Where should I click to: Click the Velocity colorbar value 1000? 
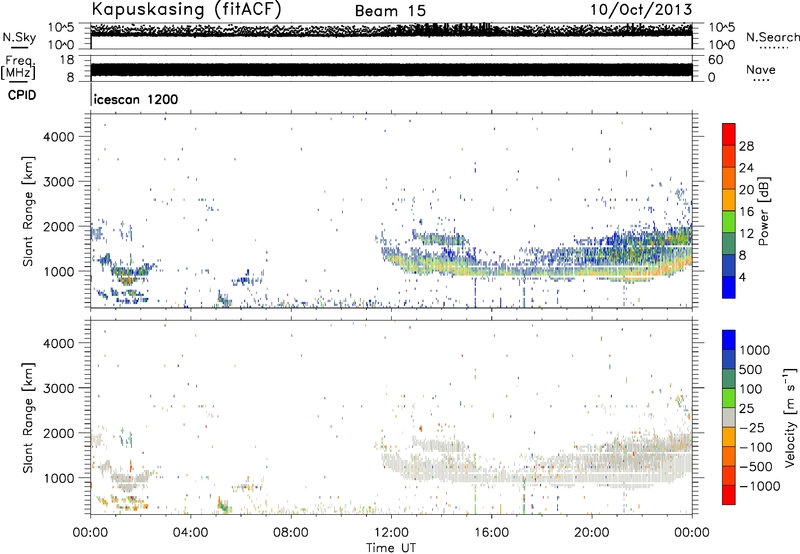point(755,350)
